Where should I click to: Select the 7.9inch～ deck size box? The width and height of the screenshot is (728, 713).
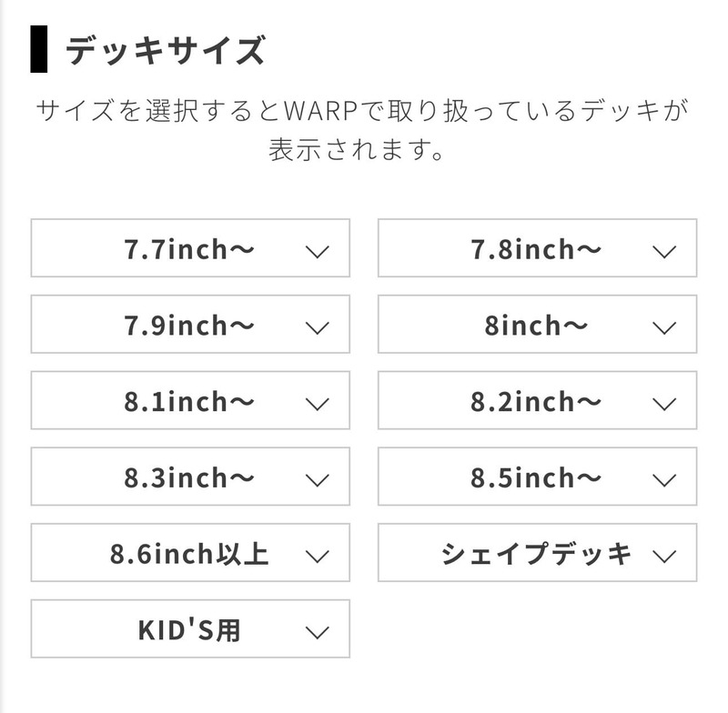189,325
